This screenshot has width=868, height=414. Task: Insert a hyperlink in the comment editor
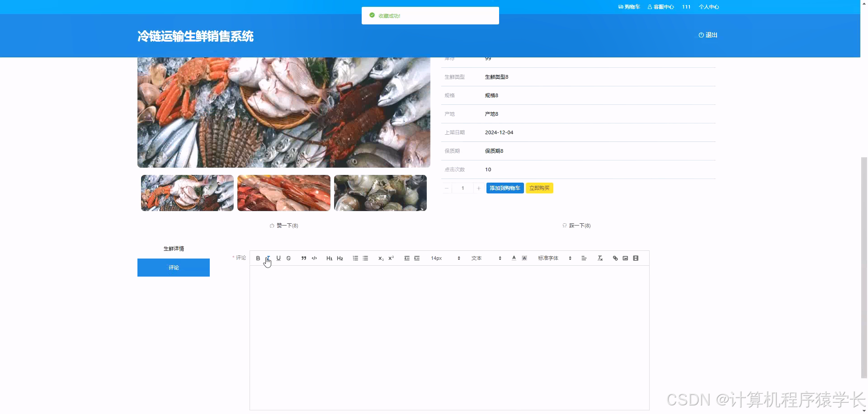point(615,258)
